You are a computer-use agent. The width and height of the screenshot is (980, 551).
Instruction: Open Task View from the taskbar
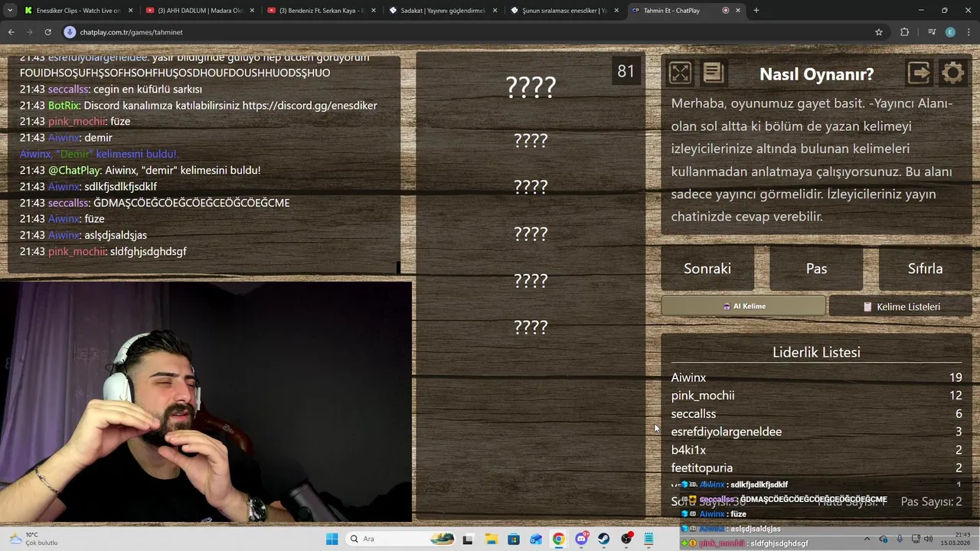tap(468, 539)
